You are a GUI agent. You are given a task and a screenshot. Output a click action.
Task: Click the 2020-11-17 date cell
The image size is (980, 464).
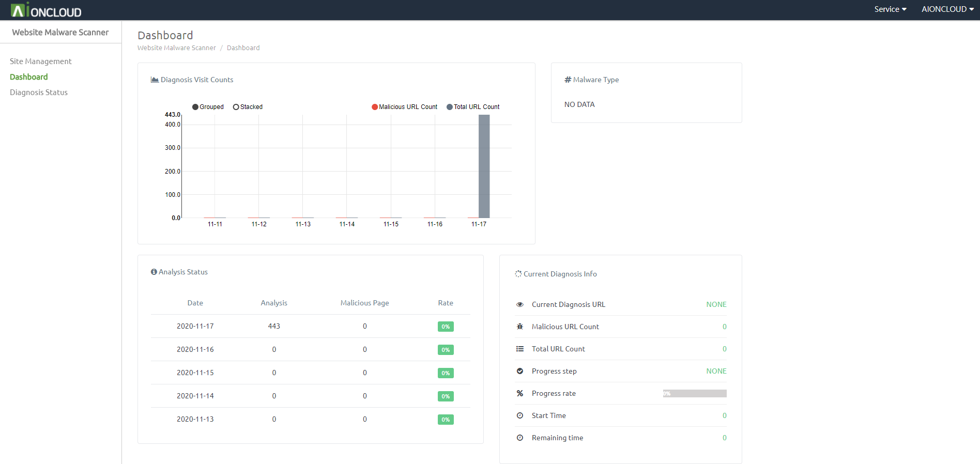(x=195, y=327)
